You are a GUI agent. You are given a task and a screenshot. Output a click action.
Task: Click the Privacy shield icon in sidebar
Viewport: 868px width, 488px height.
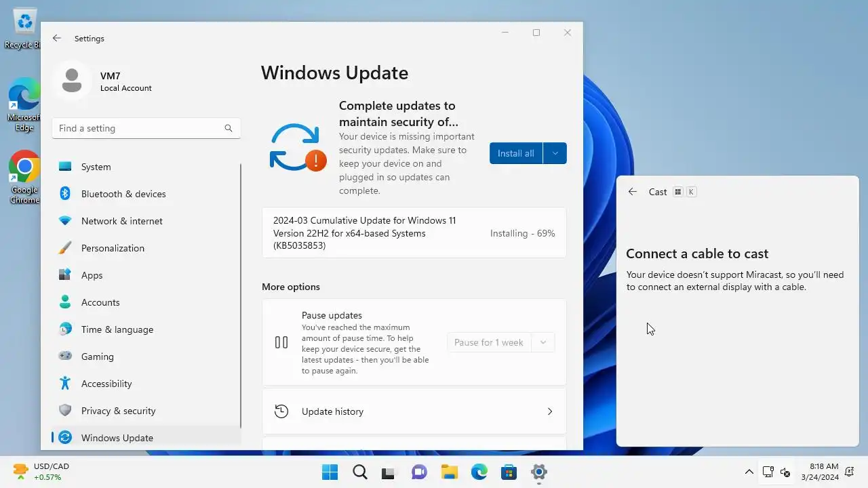pyautogui.click(x=65, y=411)
